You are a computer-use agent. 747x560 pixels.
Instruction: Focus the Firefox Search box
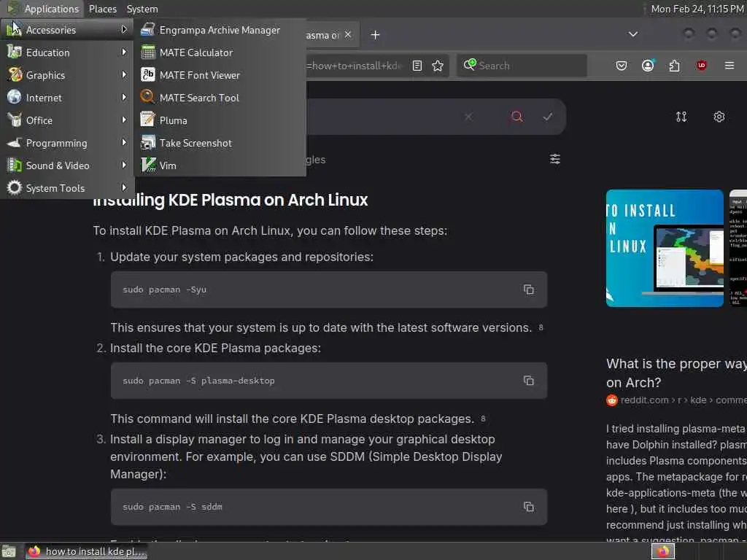[522, 66]
